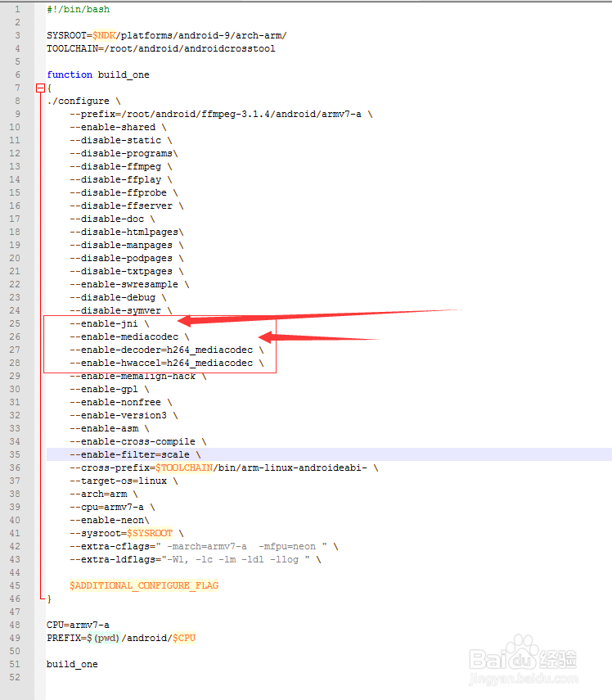612x700 pixels.
Task: Click the --disable-manpages option
Action: click(x=126, y=245)
